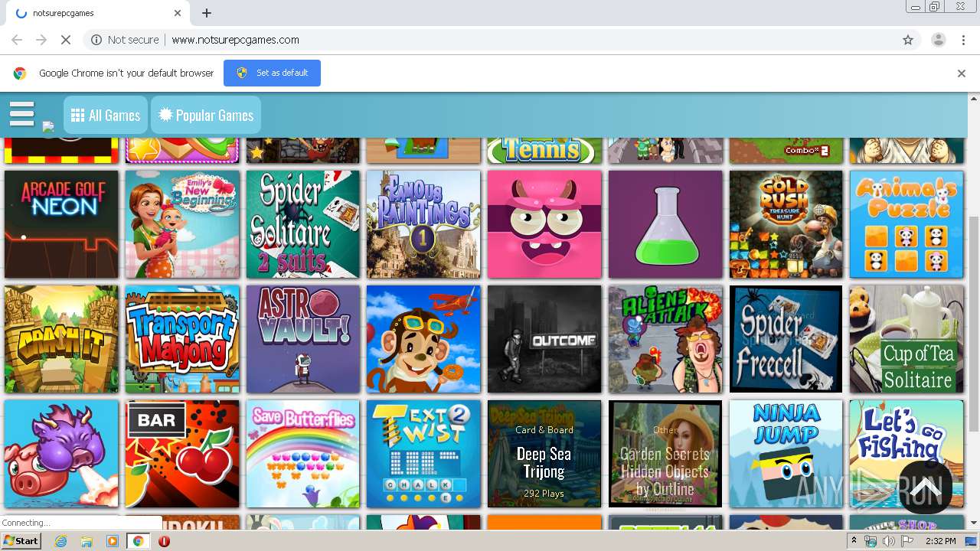
Task: Show hidden system tray icons
Action: [x=854, y=541]
